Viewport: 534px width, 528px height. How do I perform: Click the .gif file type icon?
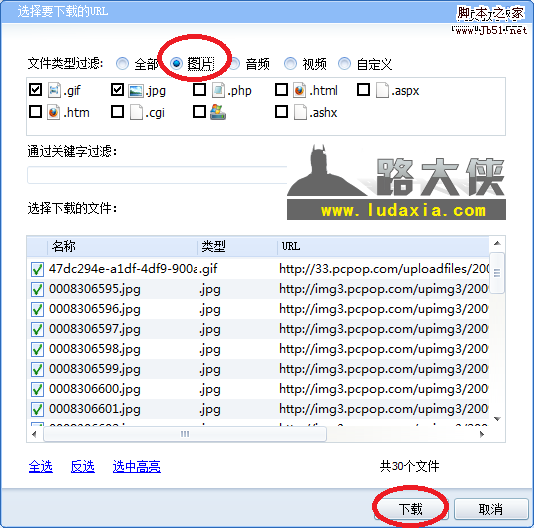click(x=54, y=90)
